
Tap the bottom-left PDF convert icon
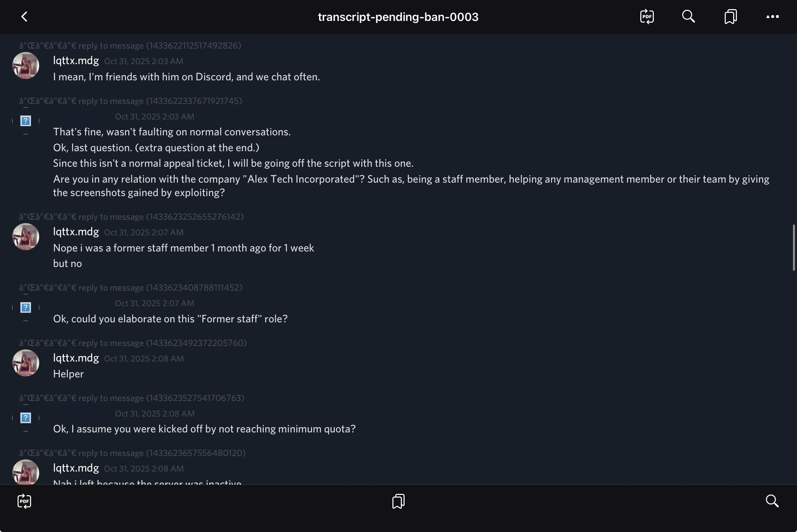tap(24, 501)
